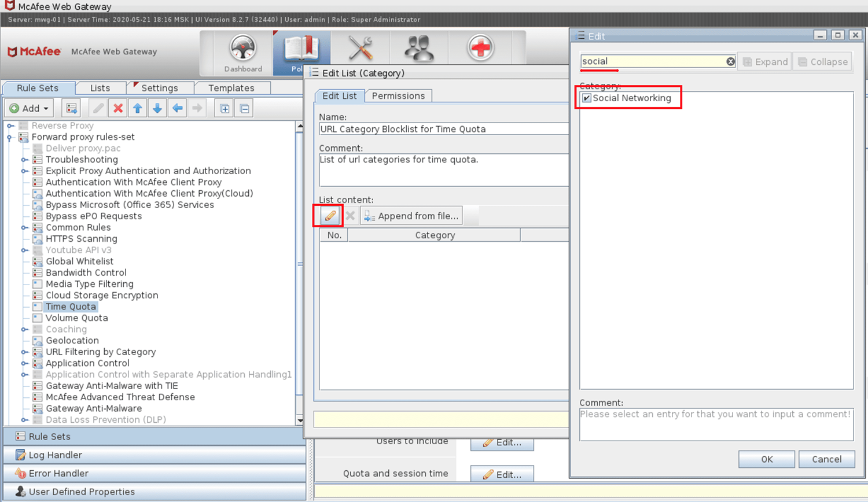This screenshot has height=502, width=868.
Task: Click the greyed-out pencil icon in Rule Sets toolbar
Action: pos(98,108)
